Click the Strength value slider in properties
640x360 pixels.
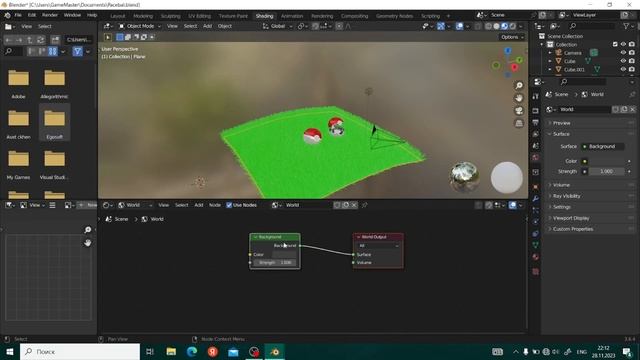[606, 171]
